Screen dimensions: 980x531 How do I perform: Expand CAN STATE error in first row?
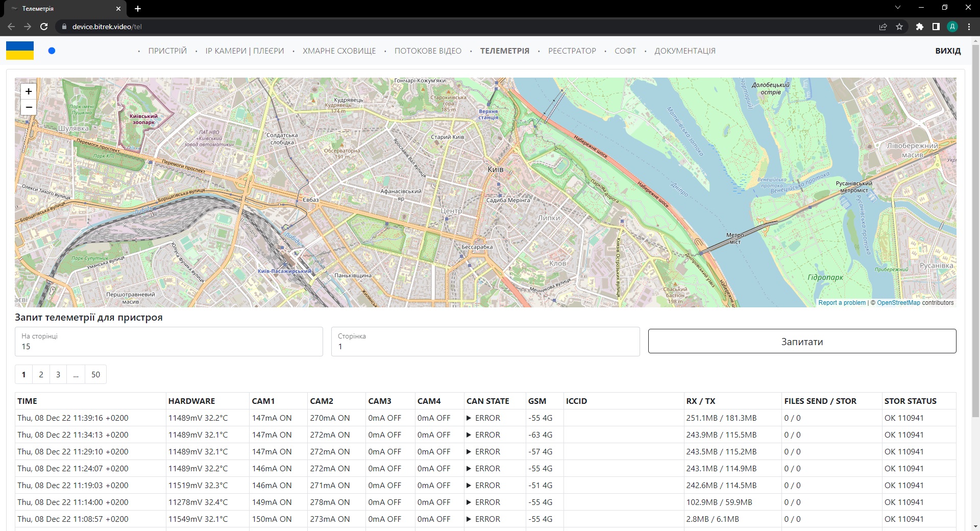(x=469, y=418)
